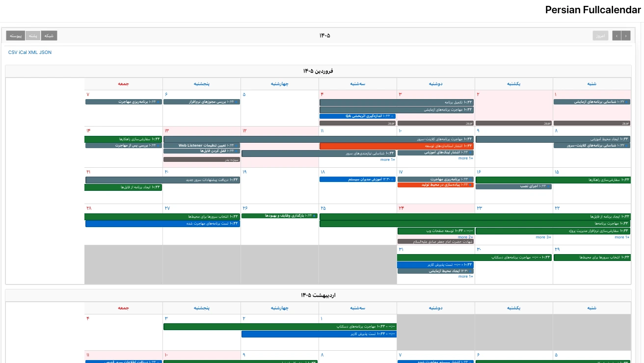Click the شهادت حضرت امام جعفر صادق holiday label
This screenshot has width=644, height=363.
coord(435,241)
